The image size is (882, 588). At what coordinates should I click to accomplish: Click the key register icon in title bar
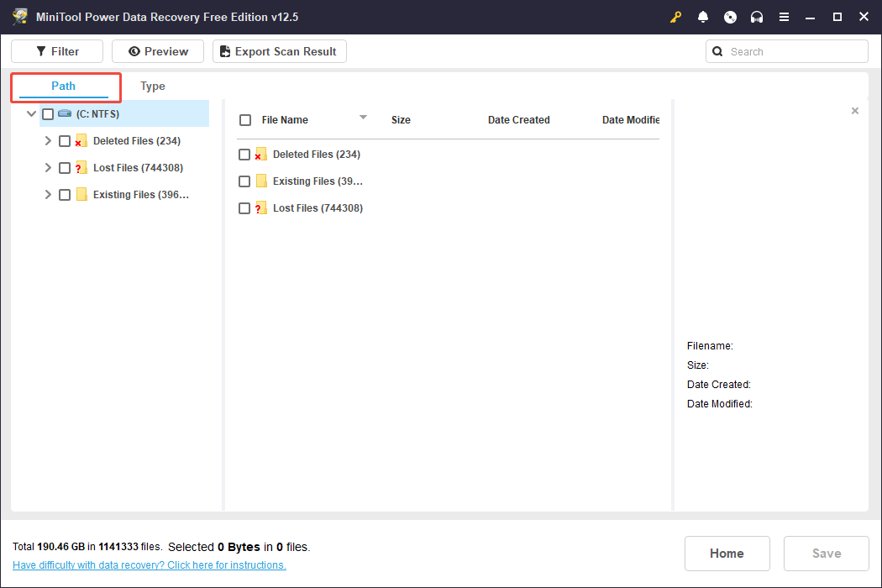[676, 17]
